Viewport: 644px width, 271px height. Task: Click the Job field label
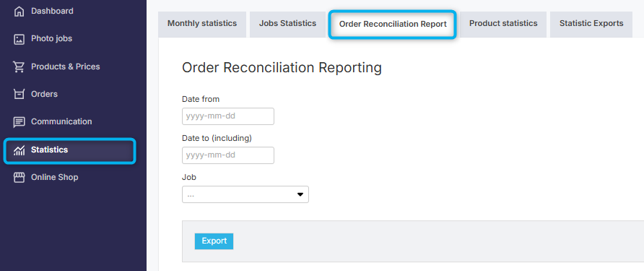coord(189,178)
